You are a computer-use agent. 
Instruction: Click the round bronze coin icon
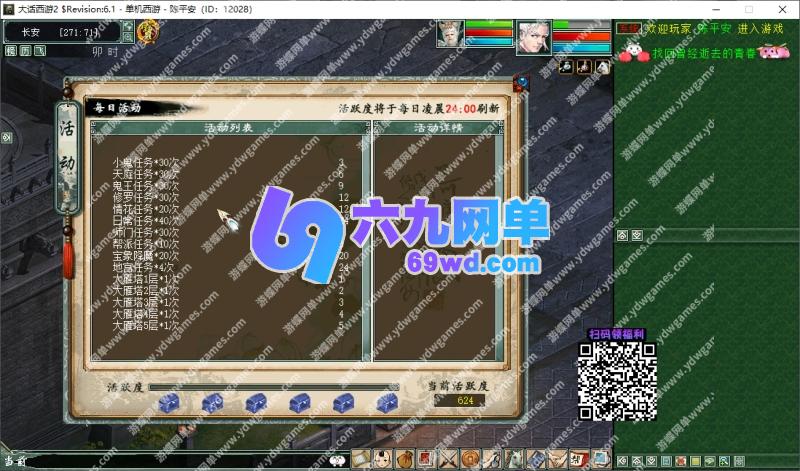click(x=470, y=460)
